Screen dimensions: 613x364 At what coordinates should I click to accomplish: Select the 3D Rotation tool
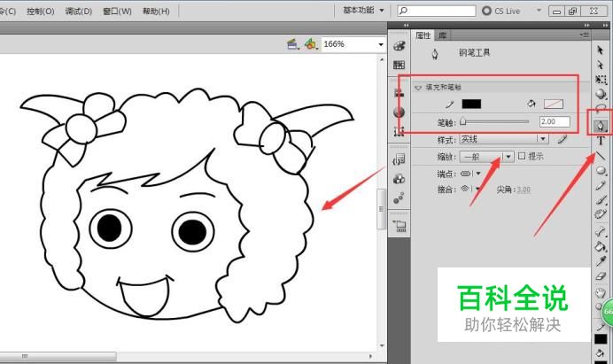click(601, 94)
